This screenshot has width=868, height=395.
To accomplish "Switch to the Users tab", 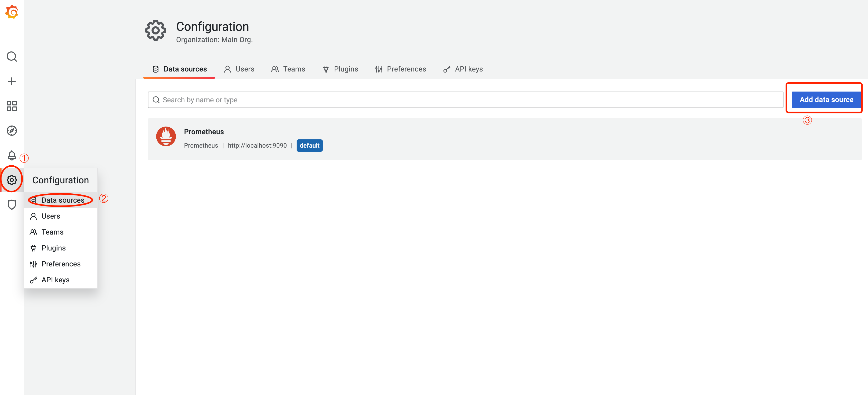I will click(x=239, y=69).
